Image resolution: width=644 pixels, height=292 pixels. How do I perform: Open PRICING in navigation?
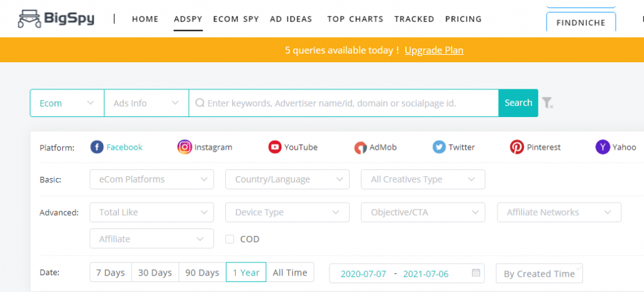(464, 19)
